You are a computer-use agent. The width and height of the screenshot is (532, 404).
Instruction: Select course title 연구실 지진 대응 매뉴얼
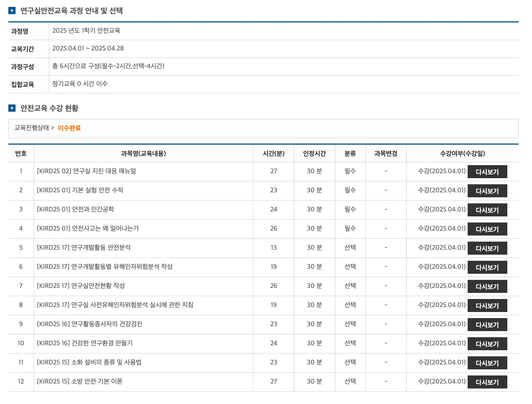click(87, 171)
